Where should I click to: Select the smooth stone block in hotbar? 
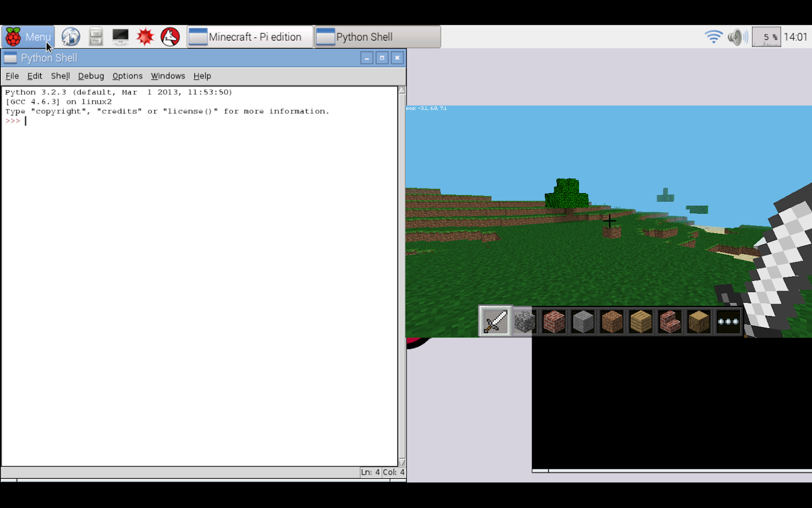coord(583,322)
